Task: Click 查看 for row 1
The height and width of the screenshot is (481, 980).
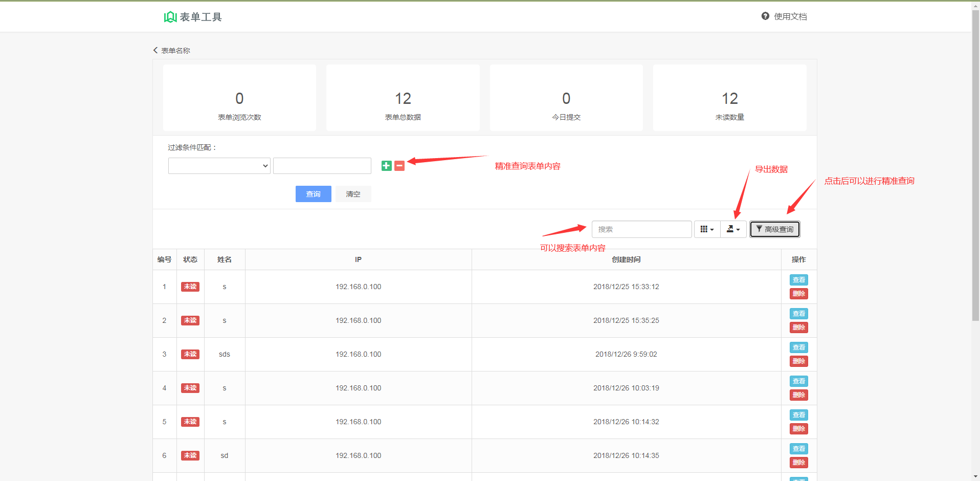Action: (798, 280)
